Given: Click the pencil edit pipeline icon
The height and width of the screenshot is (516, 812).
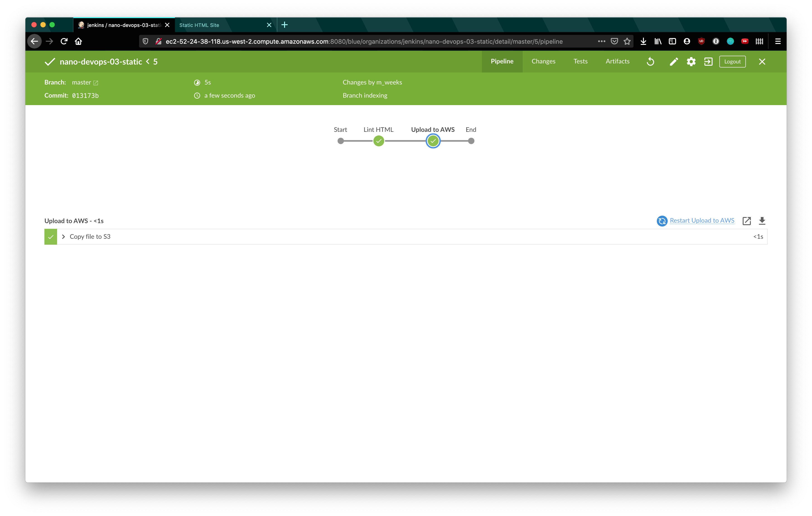Looking at the screenshot, I should click(x=673, y=62).
